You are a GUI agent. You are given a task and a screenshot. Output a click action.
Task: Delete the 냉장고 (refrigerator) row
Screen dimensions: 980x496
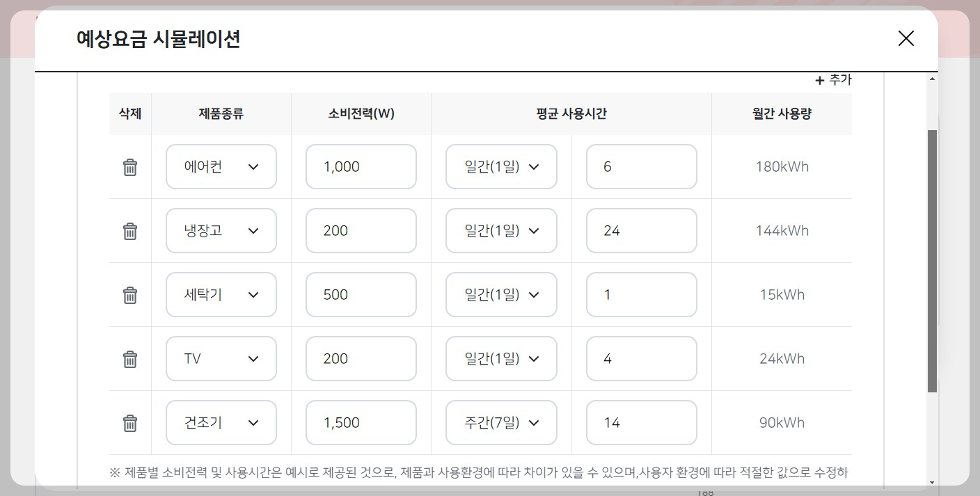click(x=129, y=230)
